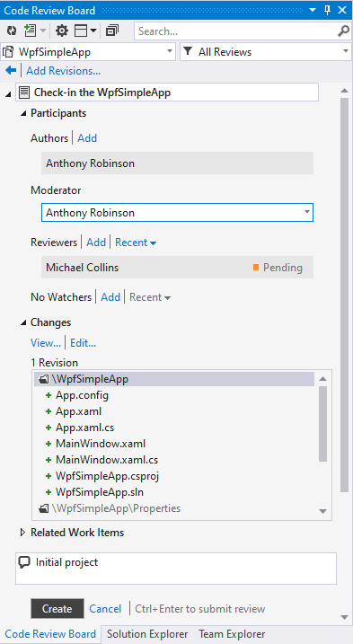Viewport: 353px width, 644px height.
Task: Add an author via Add link
Action: pyautogui.click(x=87, y=138)
